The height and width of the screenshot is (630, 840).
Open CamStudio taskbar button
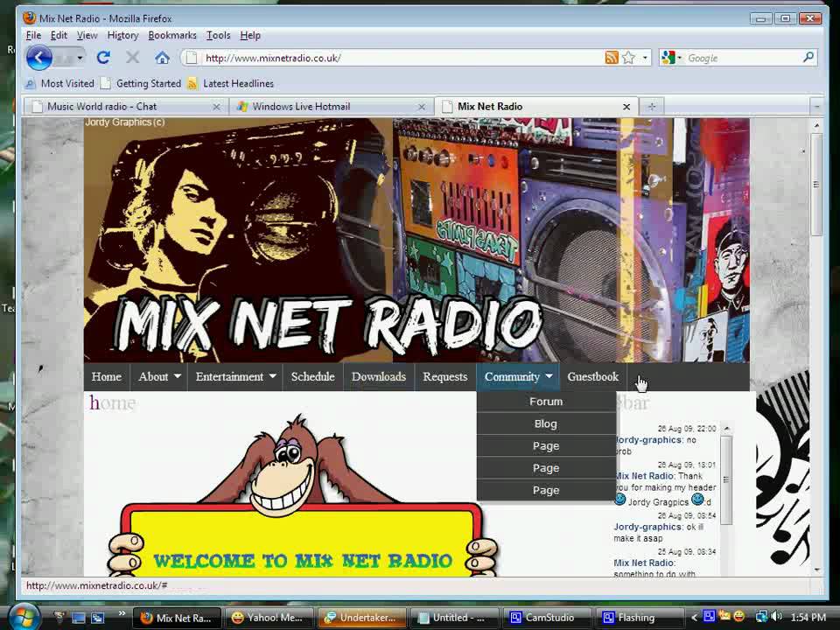(x=547, y=618)
